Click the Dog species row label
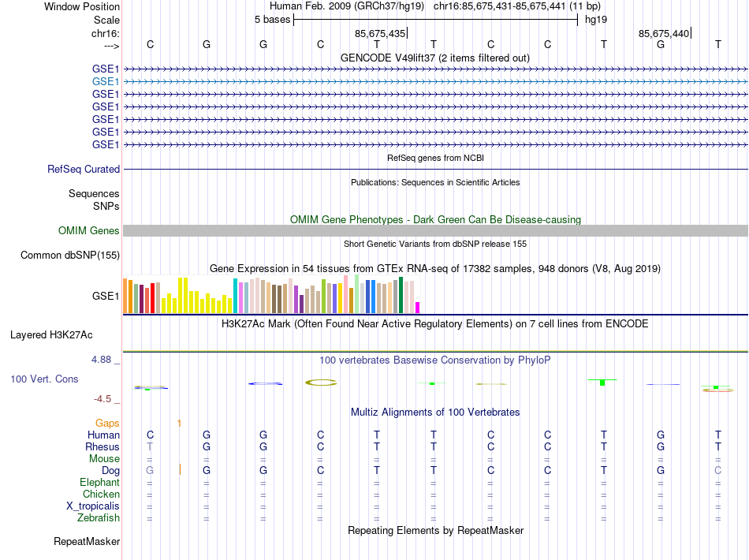The height and width of the screenshot is (560, 749). click(x=110, y=471)
